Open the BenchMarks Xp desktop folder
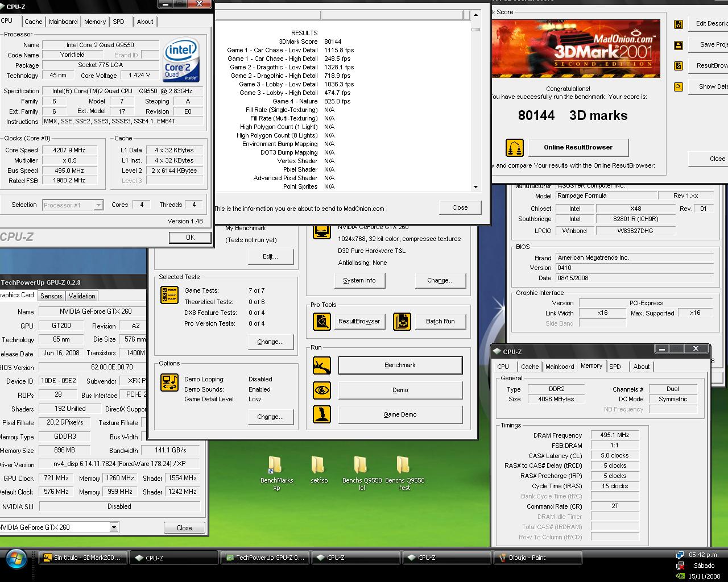 [276, 473]
